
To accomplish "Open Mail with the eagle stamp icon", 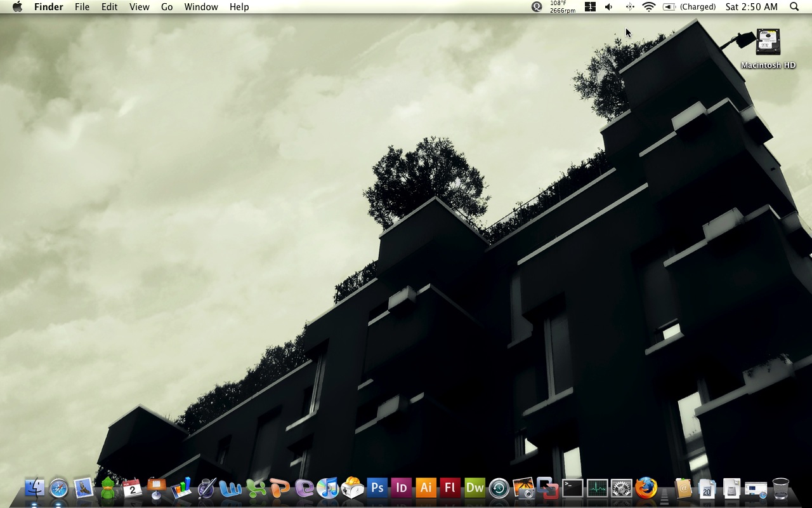I will coord(84,488).
